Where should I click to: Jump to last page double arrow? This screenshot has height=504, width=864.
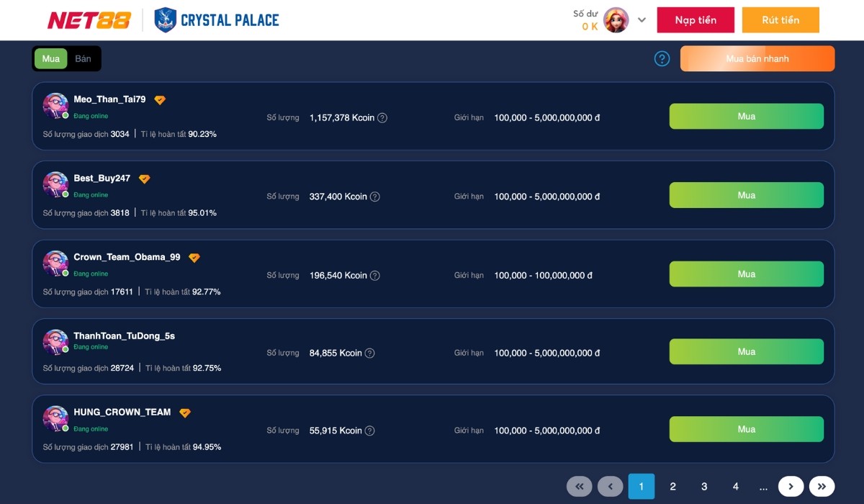point(822,487)
